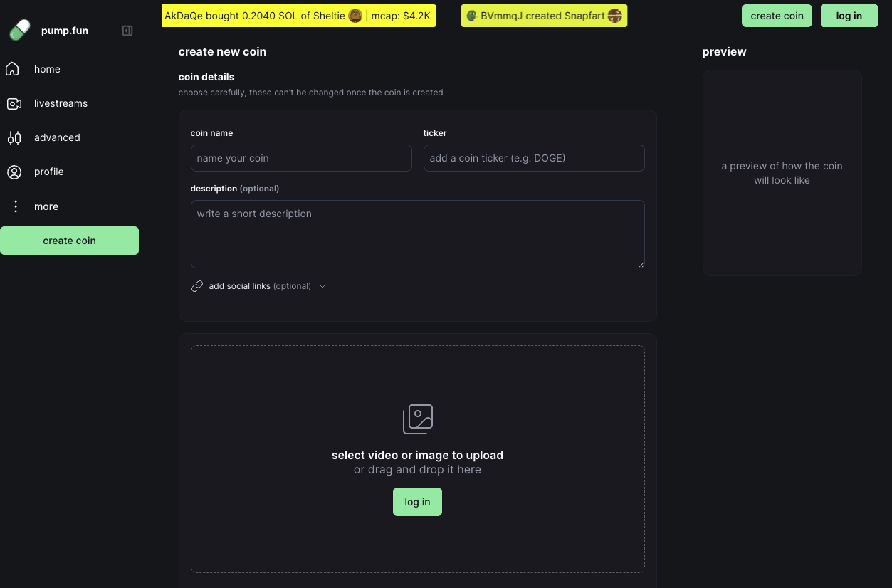
Task: Select the home icon in the sidebar
Action: [x=14, y=68]
